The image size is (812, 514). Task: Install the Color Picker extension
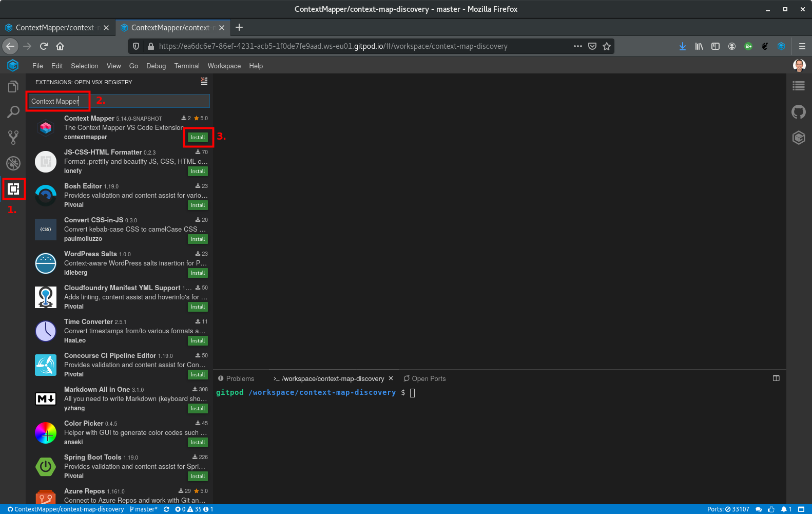pos(198,443)
